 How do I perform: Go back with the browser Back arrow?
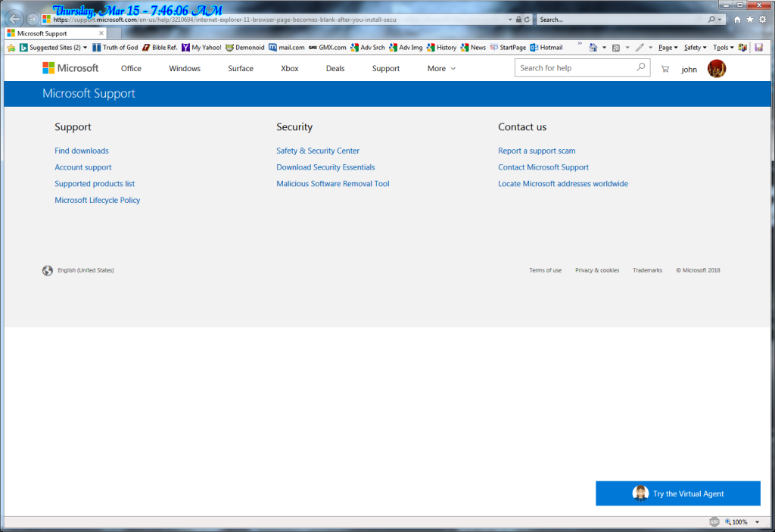coord(14,19)
